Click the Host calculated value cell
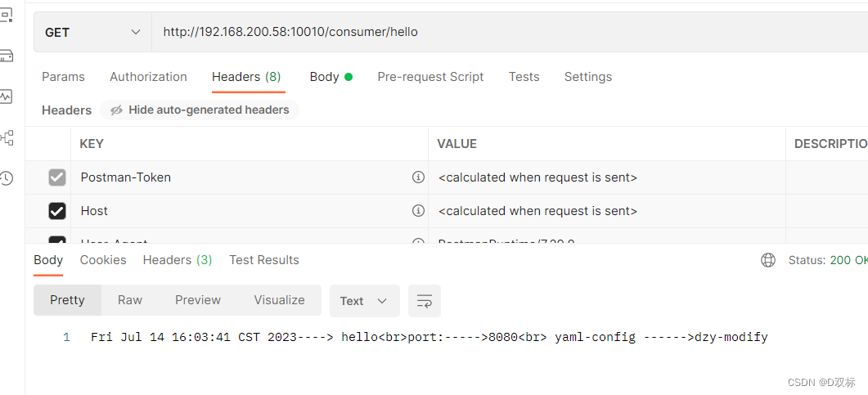This screenshot has height=395, width=868. pos(607,211)
